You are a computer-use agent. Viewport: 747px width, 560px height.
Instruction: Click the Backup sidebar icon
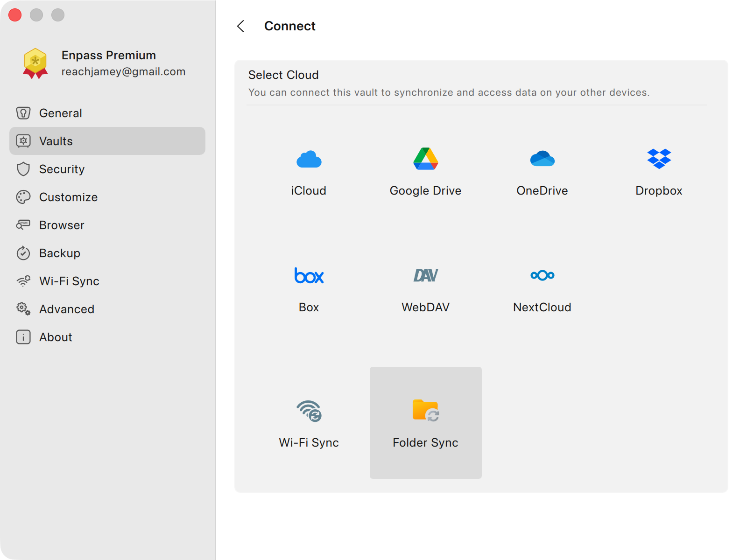(23, 253)
